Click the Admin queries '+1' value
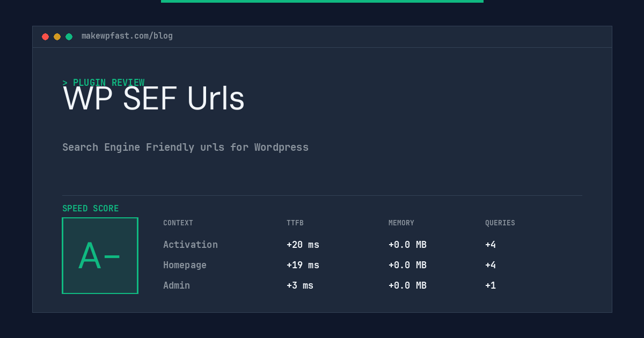The width and height of the screenshot is (644, 338). coord(491,285)
